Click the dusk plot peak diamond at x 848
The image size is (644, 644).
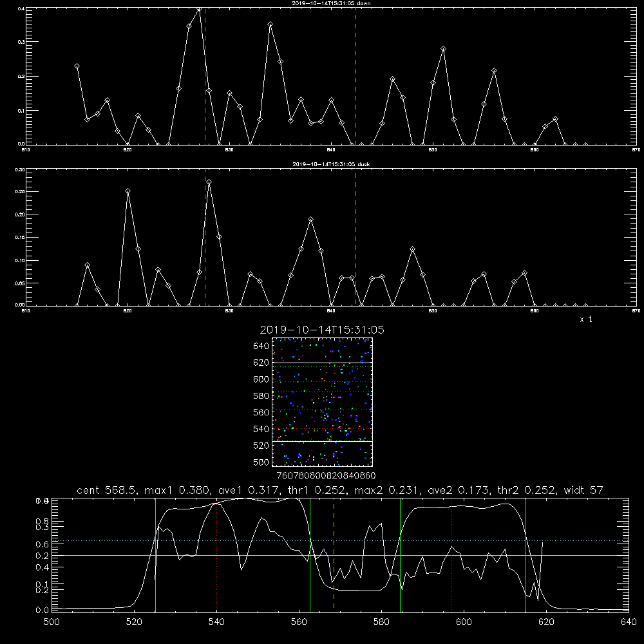413,249
